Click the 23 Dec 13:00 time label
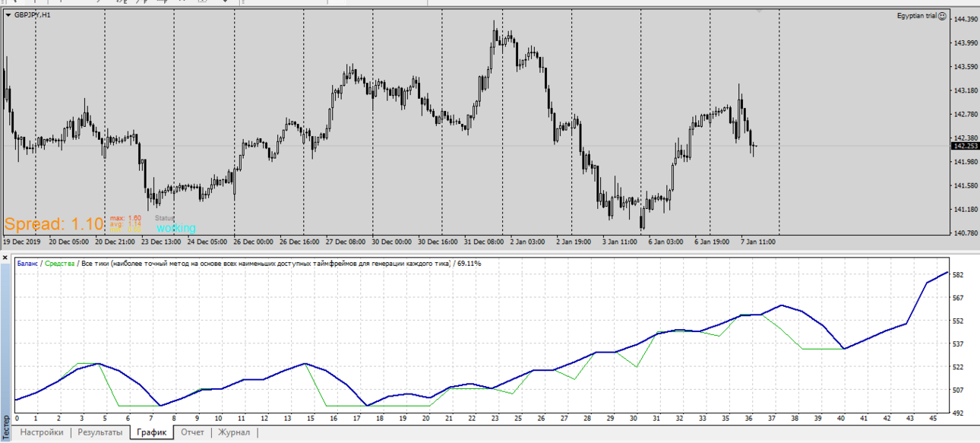This screenshot has width=980, height=443. coord(161,242)
